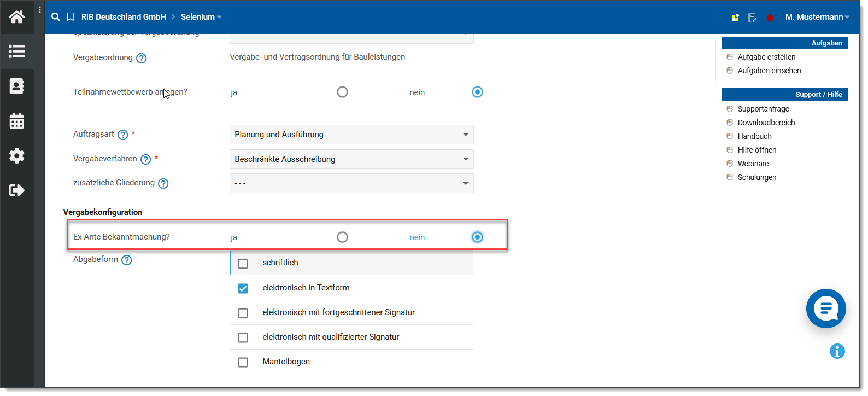Click the search magnifier in header

(56, 17)
